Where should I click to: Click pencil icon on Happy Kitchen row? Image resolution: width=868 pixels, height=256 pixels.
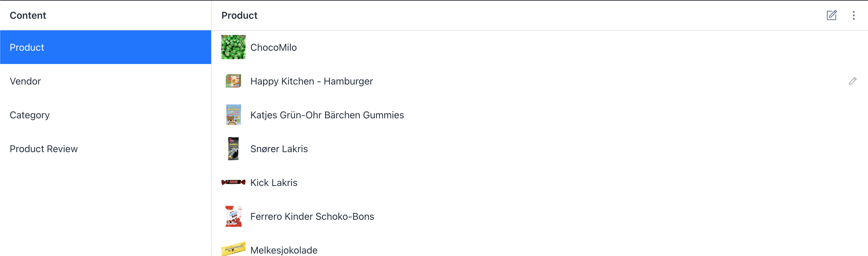853,81
